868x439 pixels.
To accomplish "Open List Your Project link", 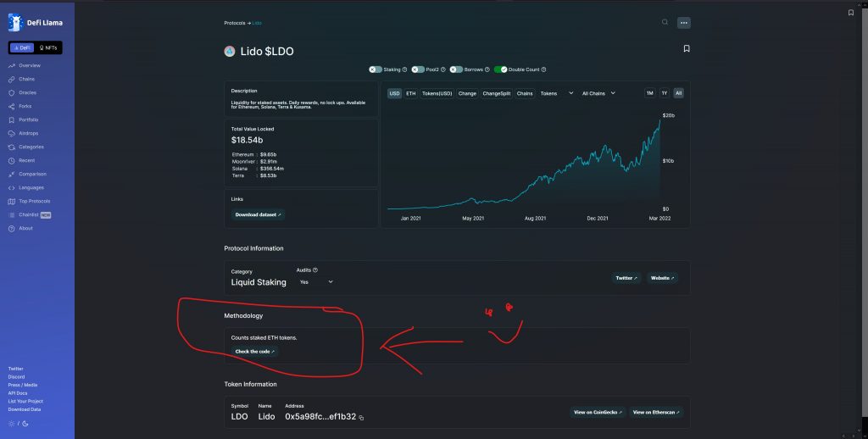I will 25,402.
